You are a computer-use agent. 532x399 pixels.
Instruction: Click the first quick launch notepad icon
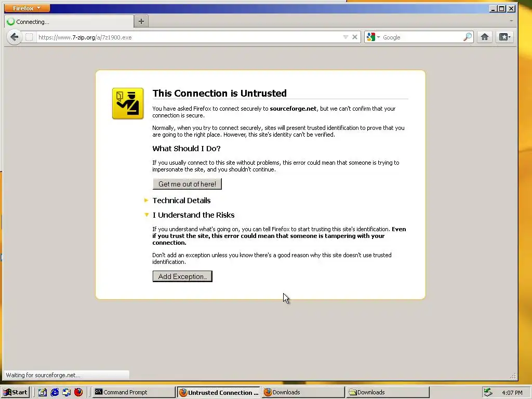[x=43, y=392]
